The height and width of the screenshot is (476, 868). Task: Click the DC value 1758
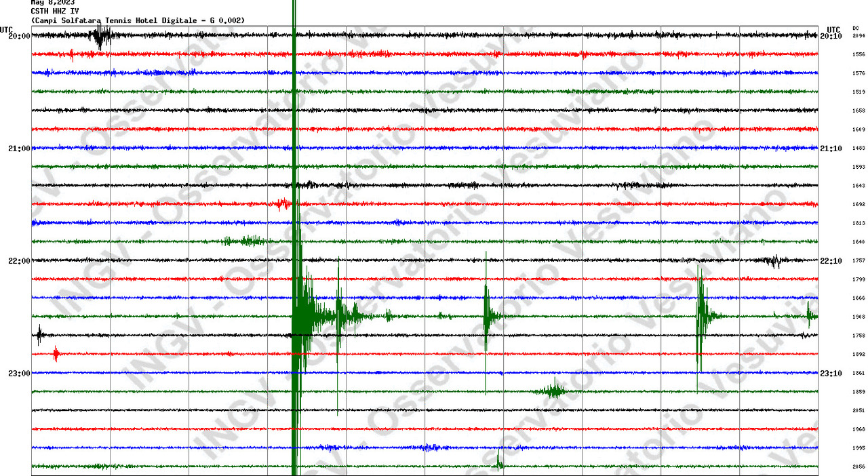click(x=859, y=336)
